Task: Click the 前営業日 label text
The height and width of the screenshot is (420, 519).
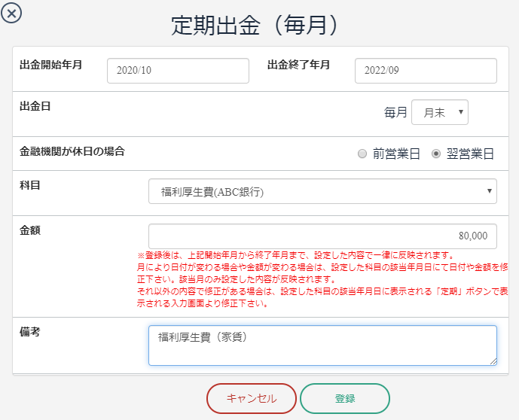Action: (396, 154)
